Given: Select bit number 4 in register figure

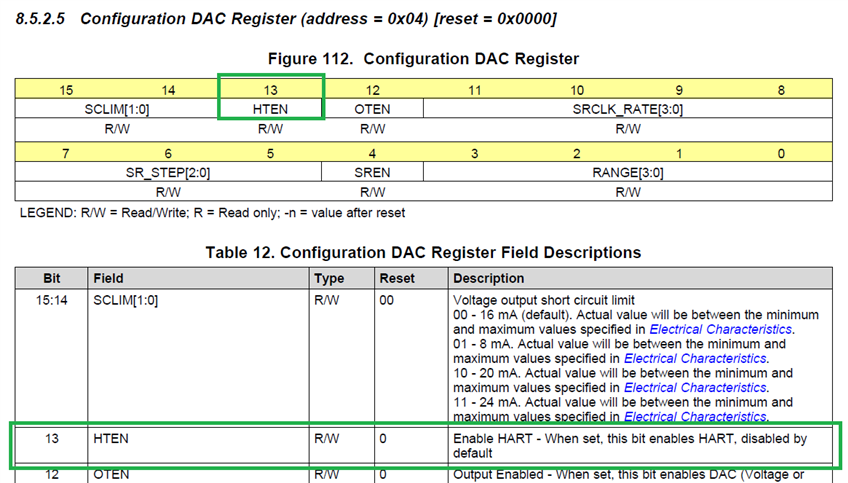Looking at the screenshot, I should (373, 154).
